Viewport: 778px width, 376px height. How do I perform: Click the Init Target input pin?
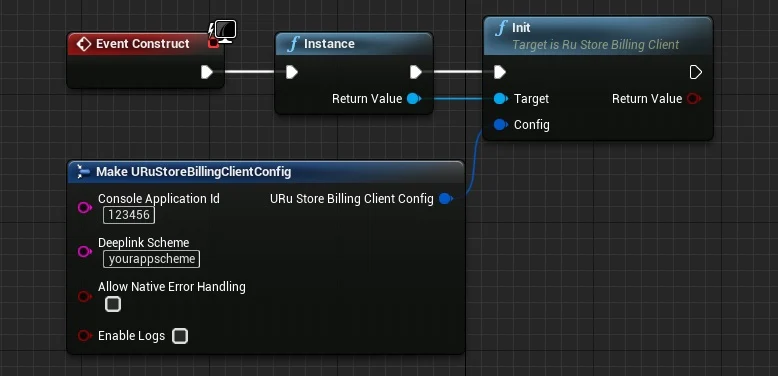point(501,99)
